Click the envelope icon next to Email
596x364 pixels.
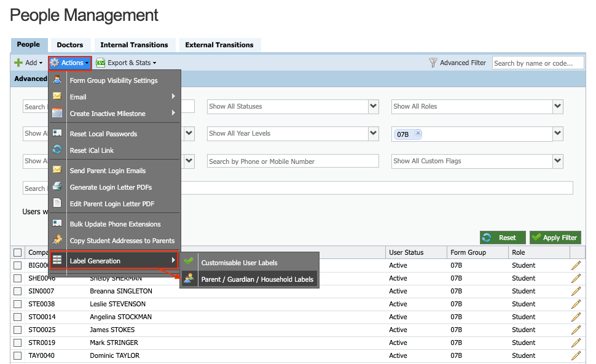(57, 96)
